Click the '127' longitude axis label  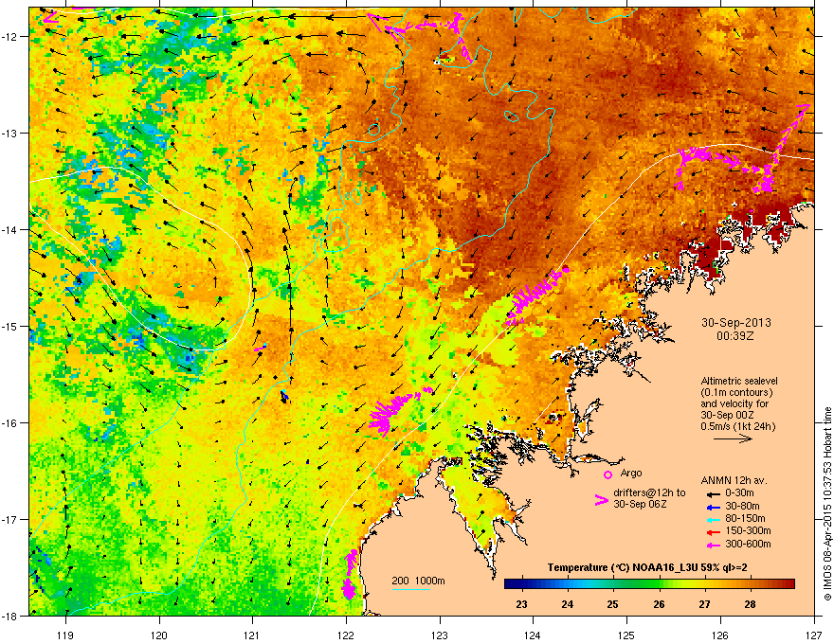pyautogui.click(x=814, y=635)
